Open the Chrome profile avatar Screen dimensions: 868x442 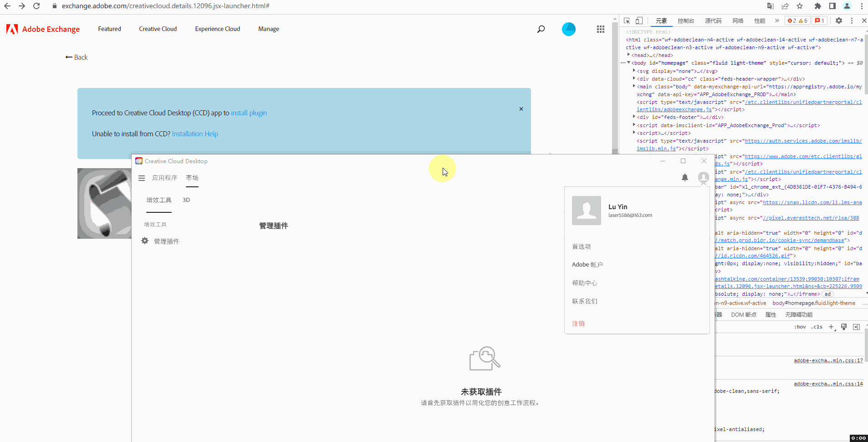(x=847, y=6)
